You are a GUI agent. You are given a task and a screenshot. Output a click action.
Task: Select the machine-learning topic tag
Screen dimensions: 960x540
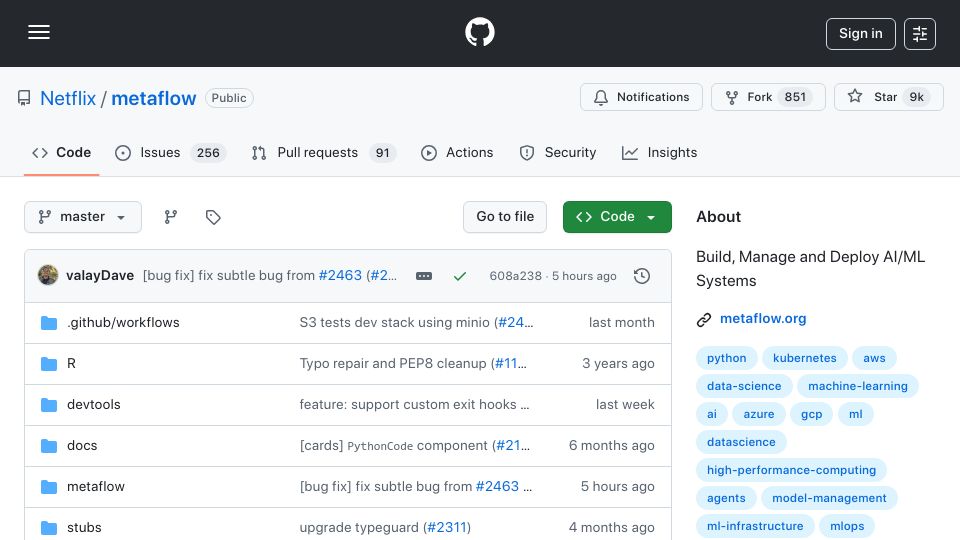[x=858, y=386]
